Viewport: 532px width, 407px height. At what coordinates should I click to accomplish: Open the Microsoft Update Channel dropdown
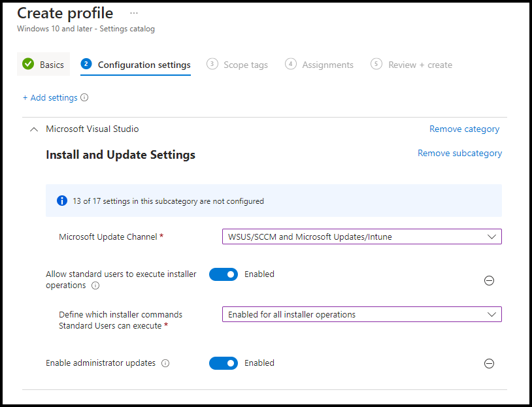361,236
